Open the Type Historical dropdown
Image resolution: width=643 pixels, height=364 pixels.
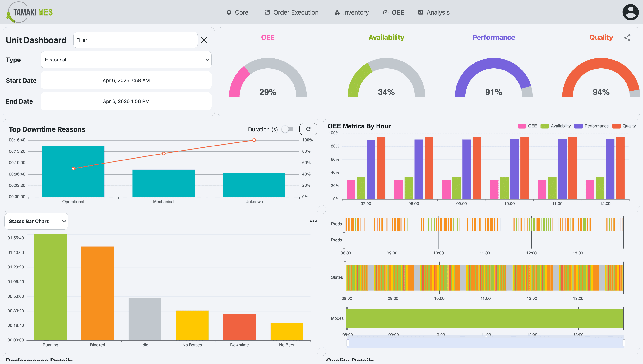(126, 60)
